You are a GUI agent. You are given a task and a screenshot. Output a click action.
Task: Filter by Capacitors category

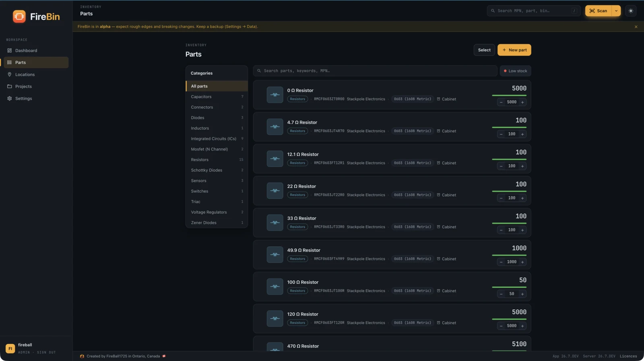(x=217, y=97)
